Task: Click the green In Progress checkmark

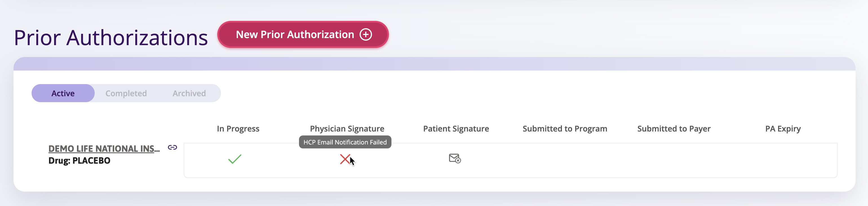Action: point(234,159)
